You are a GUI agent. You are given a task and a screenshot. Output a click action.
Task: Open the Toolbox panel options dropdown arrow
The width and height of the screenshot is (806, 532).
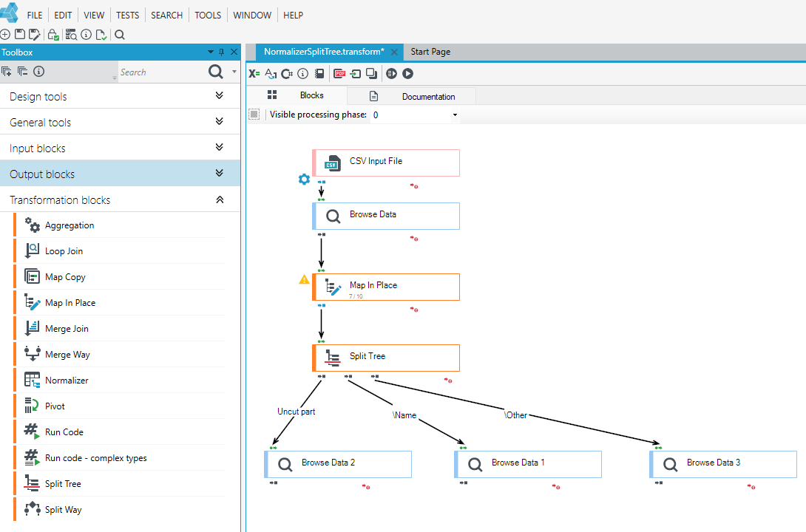[x=210, y=52]
